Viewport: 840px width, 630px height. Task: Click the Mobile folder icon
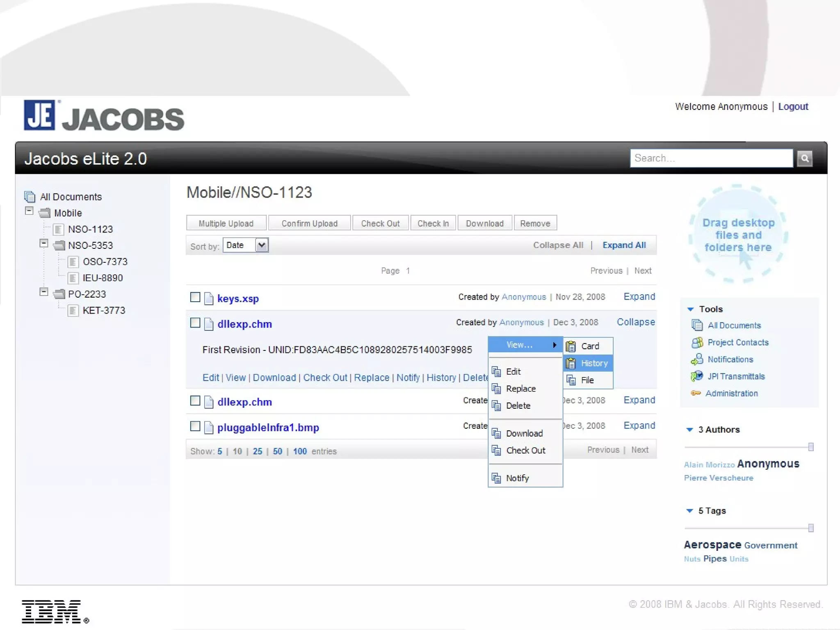coord(45,213)
